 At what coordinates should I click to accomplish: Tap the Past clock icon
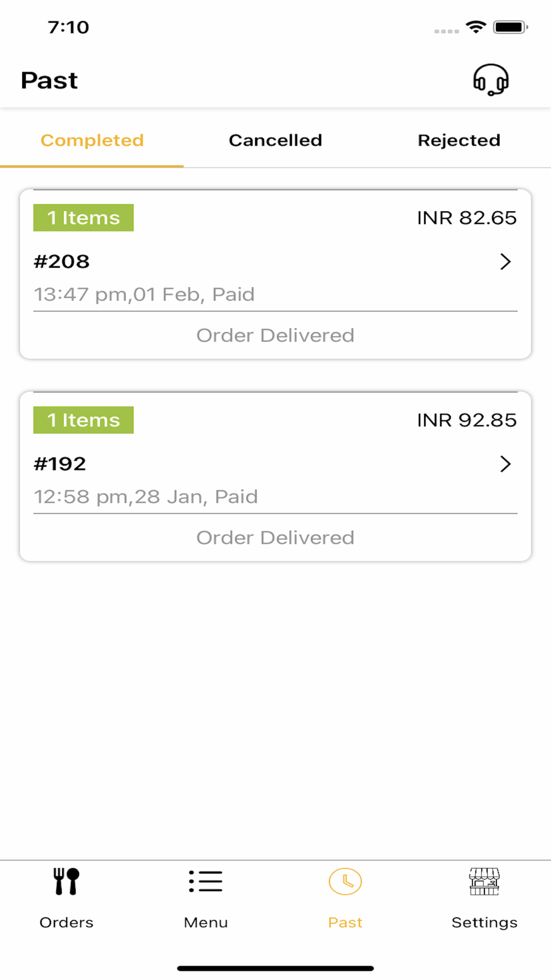[345, 881]
